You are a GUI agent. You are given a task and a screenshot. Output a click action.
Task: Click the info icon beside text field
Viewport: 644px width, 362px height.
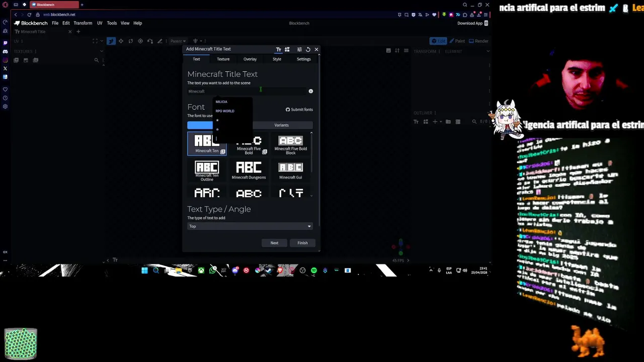tap(310, 91)
